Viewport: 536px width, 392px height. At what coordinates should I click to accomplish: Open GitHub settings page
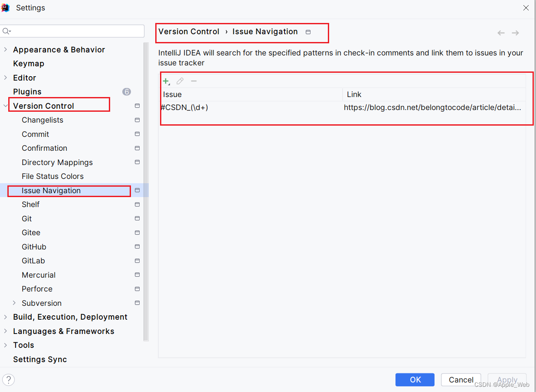click(34, 247)
